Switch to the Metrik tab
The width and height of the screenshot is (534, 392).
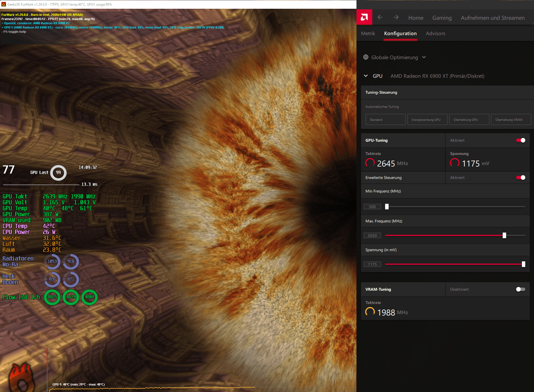(368, 33)
